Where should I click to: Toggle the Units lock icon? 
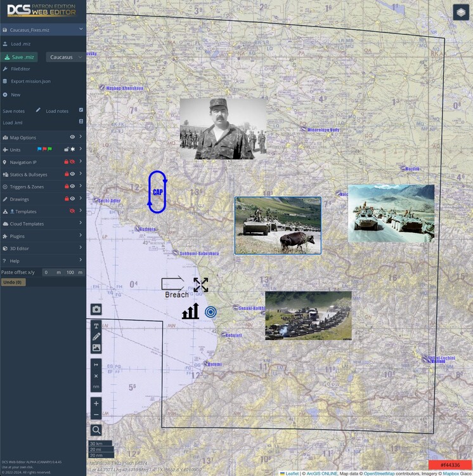(67, 149)
